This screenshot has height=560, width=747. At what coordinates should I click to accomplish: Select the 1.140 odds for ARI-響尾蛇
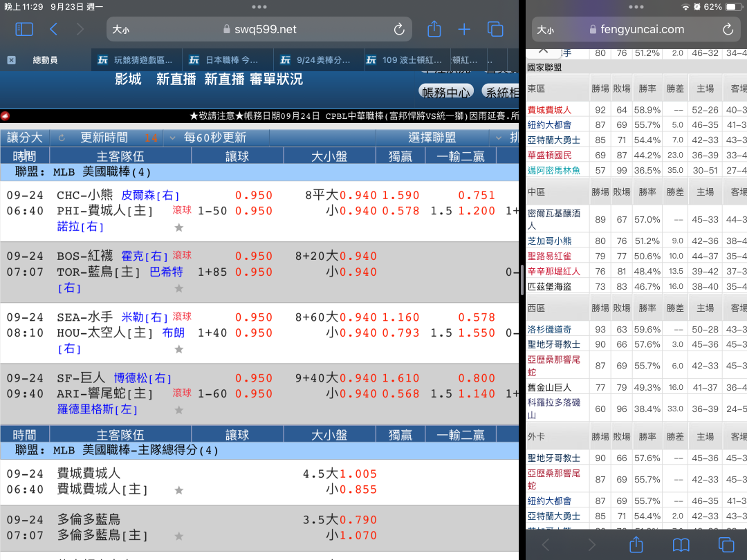(x=477, y=394)
